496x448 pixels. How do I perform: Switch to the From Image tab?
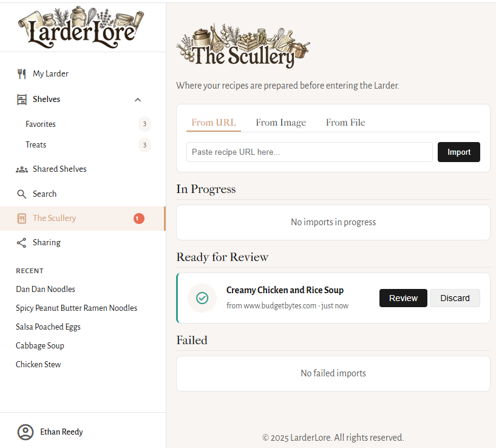coord(280,122)
